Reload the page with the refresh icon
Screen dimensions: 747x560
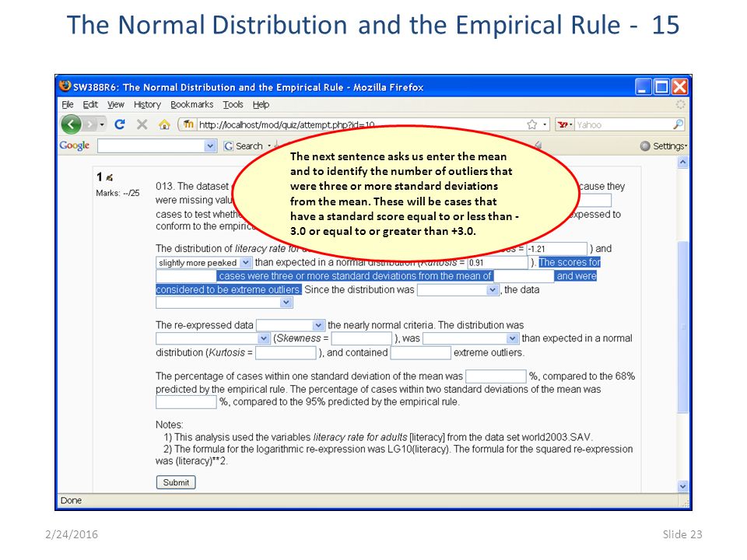point(120,124)
